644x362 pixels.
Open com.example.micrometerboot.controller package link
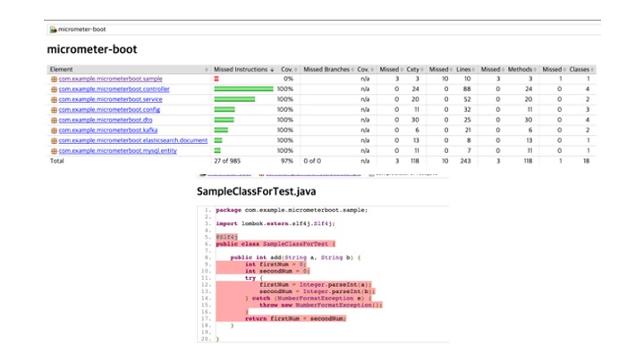[114, 89]
